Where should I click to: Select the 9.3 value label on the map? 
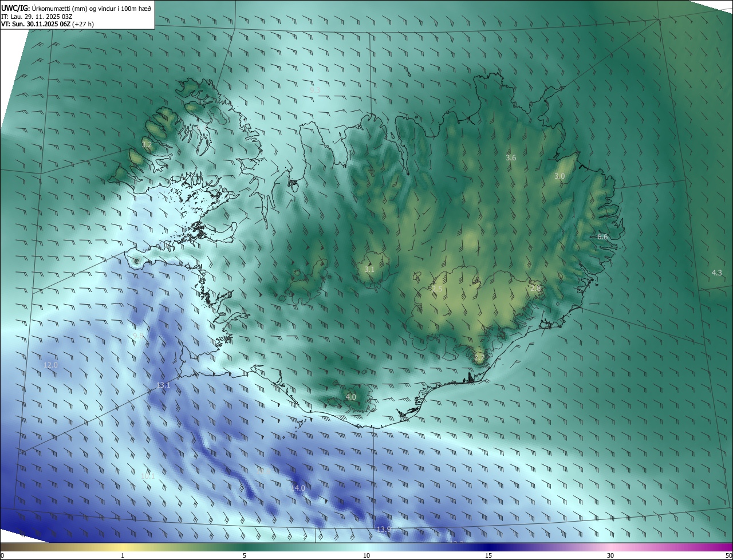click(315, 90)
